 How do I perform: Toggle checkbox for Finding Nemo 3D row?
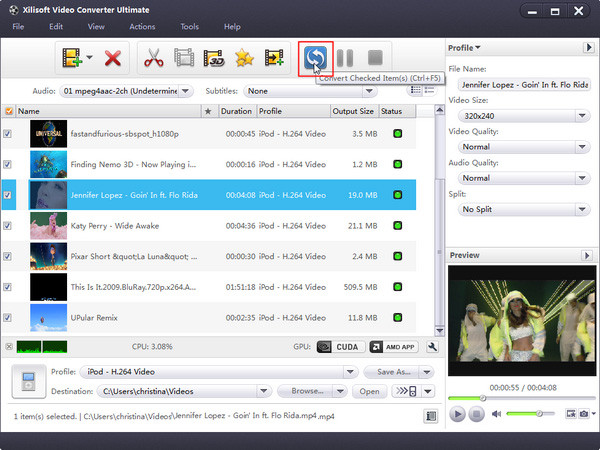[x=9, y=164]
